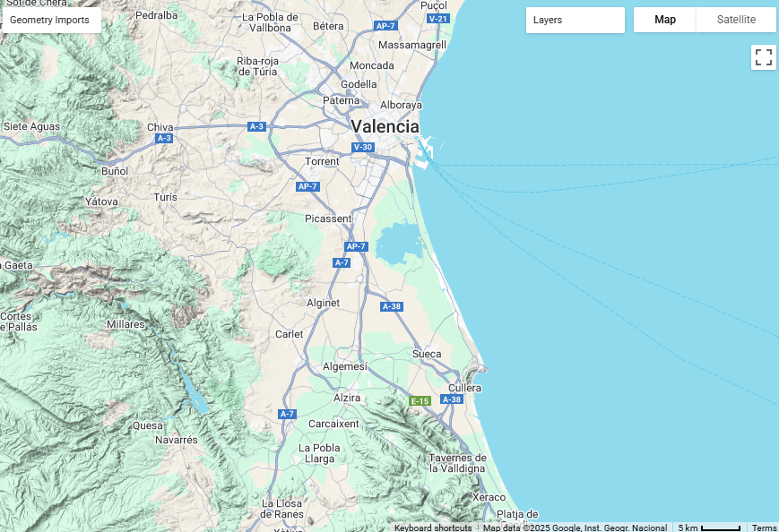Viewport: 779px width, 532px height.
Task: Toggle fullscreen map view
Action: click(x=764, y=57)
